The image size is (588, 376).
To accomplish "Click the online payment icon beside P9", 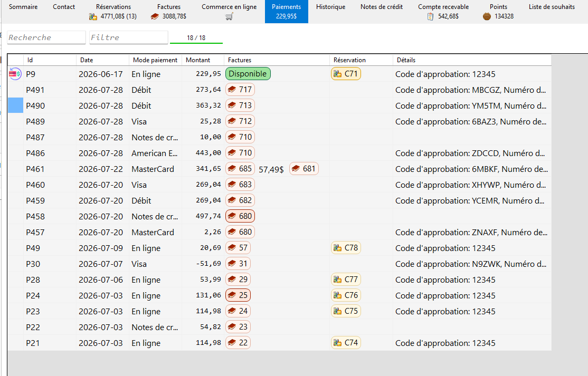I will [15, 74].
